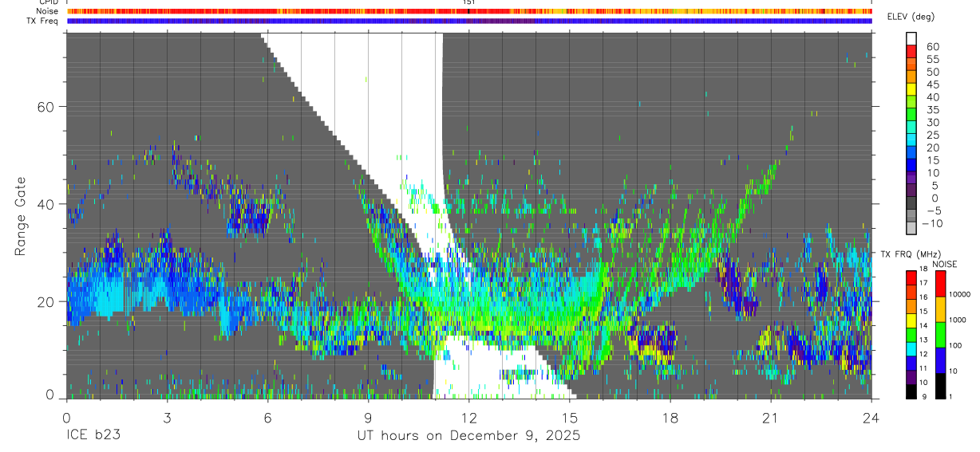Pick the green 100–1000 swatch in NOISE scale
980x452 pixels.
[x=941, y=335]
